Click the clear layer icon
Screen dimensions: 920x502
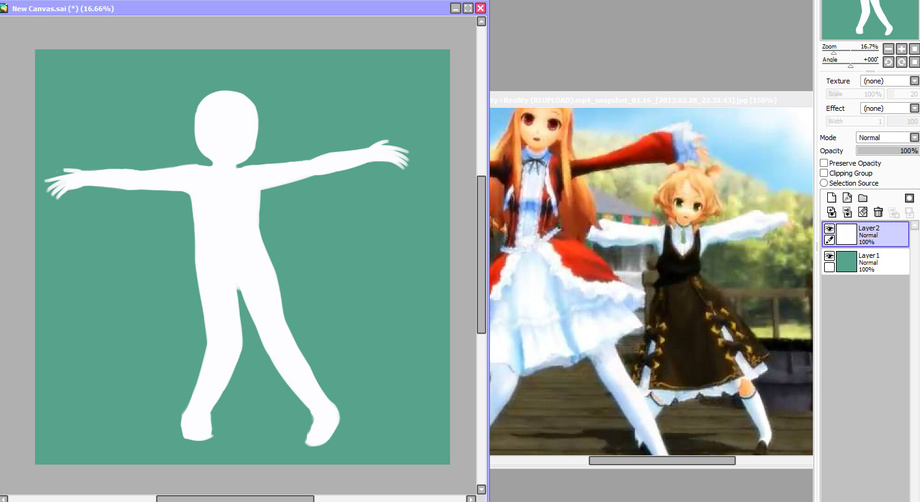tap(862, 212)
